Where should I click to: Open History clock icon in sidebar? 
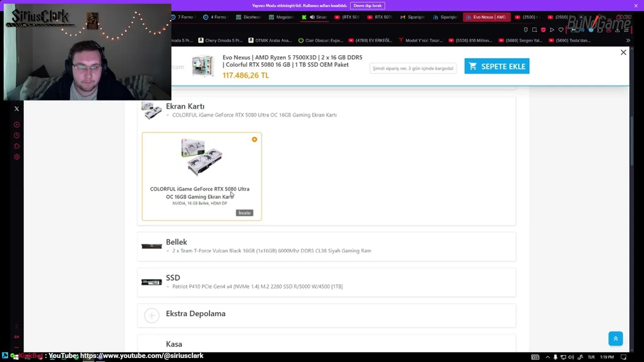pyautogui.click(x=17, y=135)
